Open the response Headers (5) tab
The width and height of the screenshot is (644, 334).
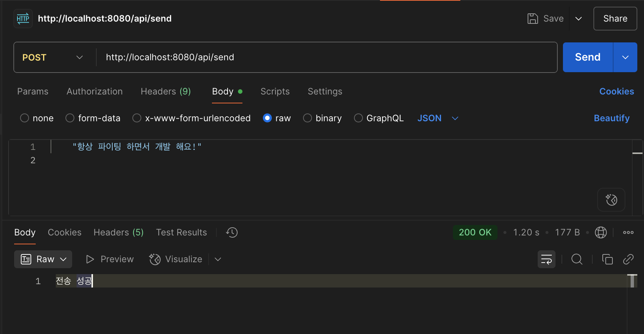[x=119, y=232]
